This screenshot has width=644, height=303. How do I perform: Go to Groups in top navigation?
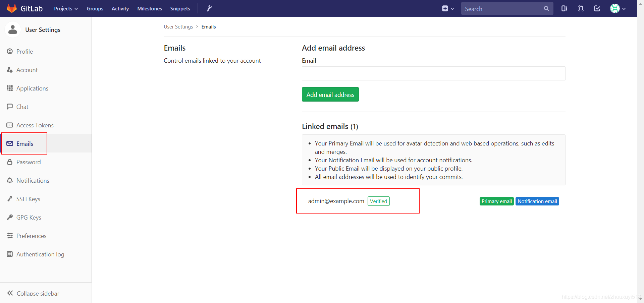click(95, 9)
